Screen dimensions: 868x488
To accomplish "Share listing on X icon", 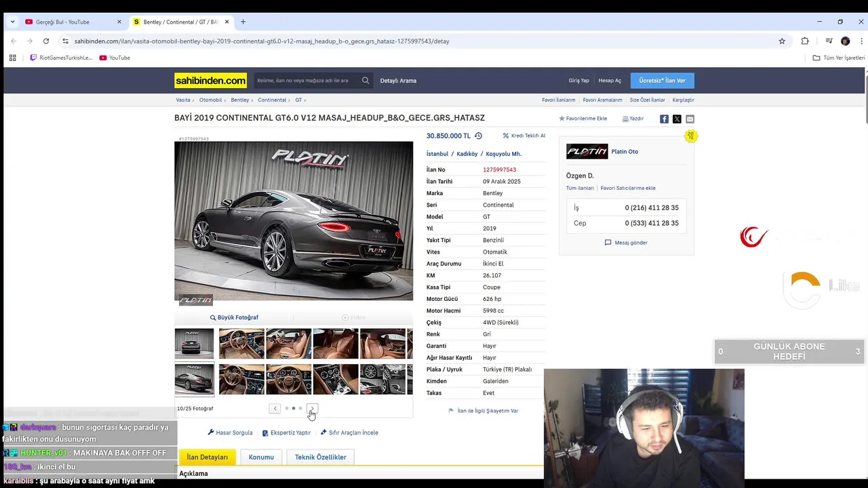I will pos(677,119).
